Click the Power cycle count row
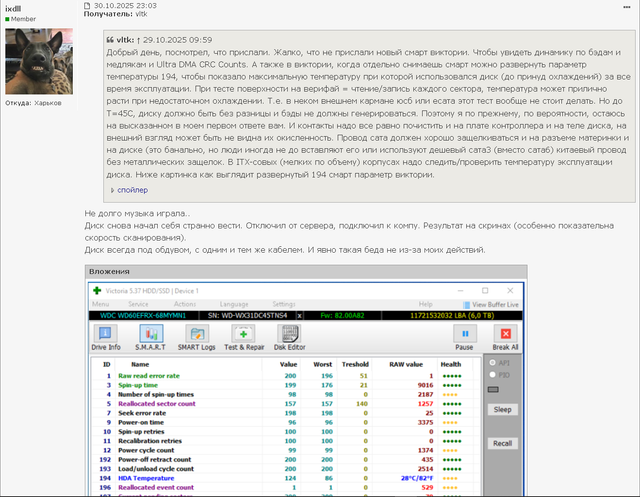The height and width of the screenshot is (497, 640). click(x=286, y=450)
